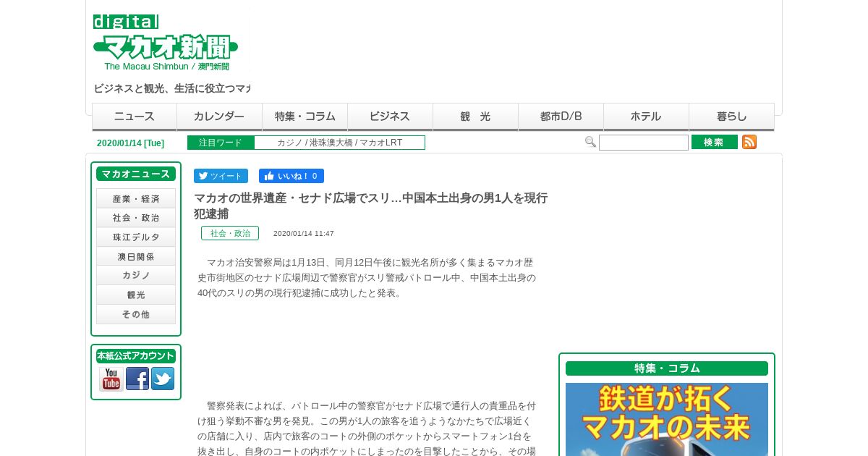Screen dimensions: 868x456
Task: Open the 都市D/B navigation tab
Action: (x=561, y=117)
